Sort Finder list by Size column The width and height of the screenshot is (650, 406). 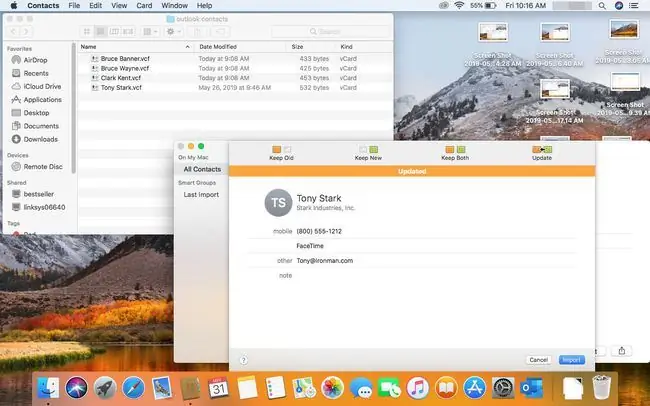coord(312,47)
